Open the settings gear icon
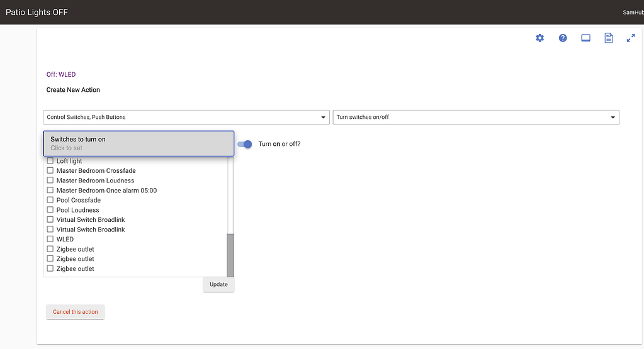 click(x=539, y=38)
